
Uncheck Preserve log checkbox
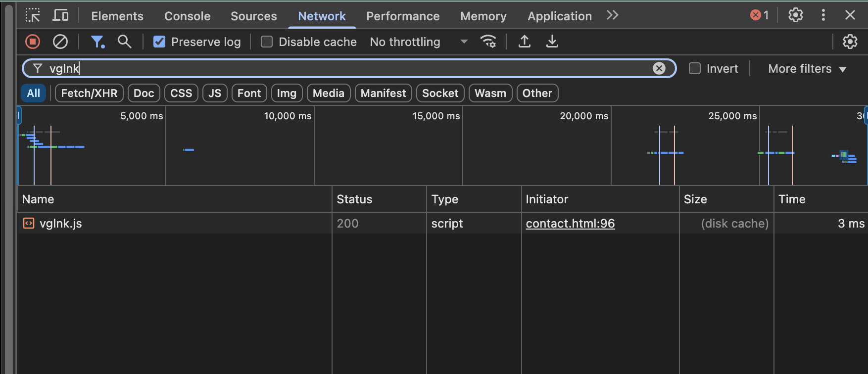[x=159, y=42]
